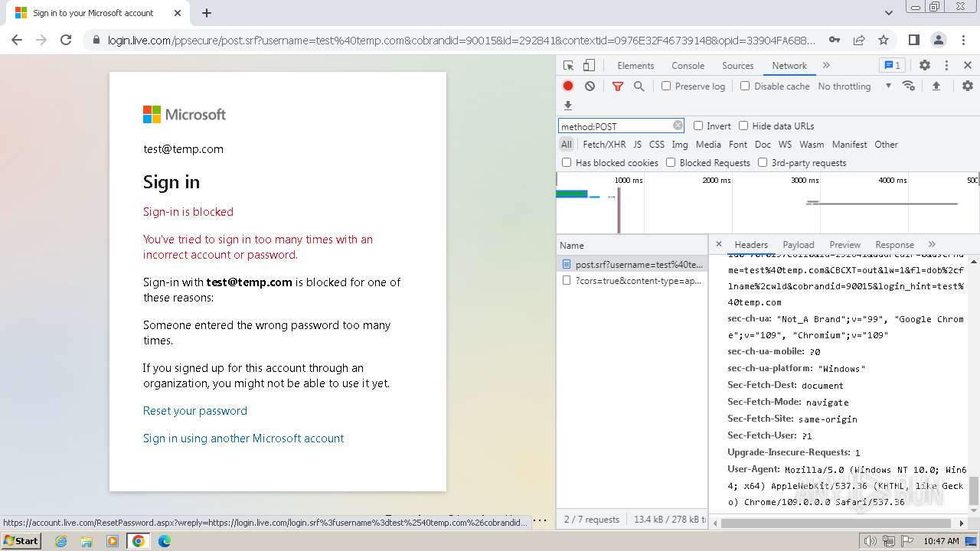Open a new browser tab
Screen dimensions: 980x551
[x=207, y=13]
